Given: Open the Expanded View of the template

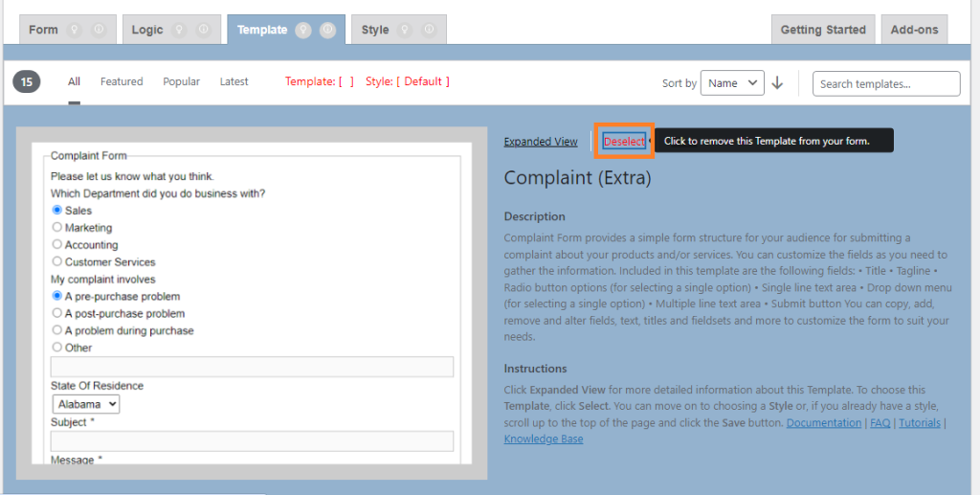Looking at the screenshot, I should (541, 142).
